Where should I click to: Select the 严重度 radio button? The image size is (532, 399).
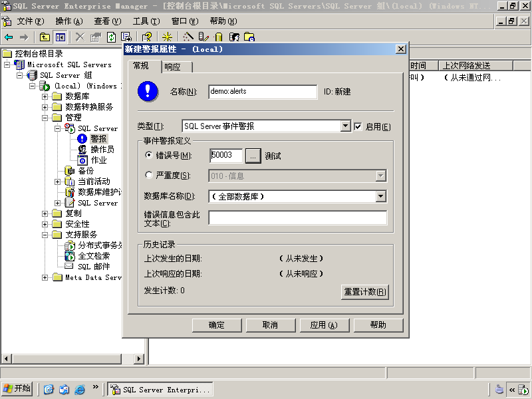[x=148, y=175]
